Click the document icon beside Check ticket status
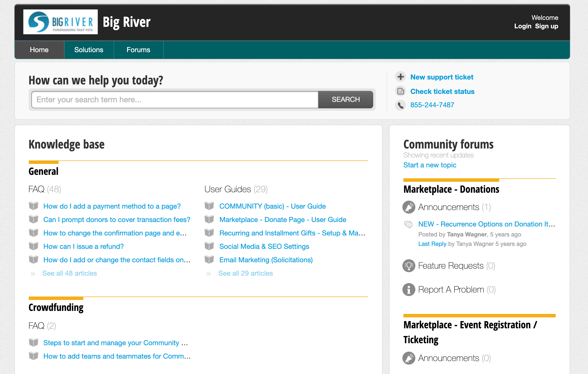Image resolution: width=588 pixels, height=374 pixels. 400,91
